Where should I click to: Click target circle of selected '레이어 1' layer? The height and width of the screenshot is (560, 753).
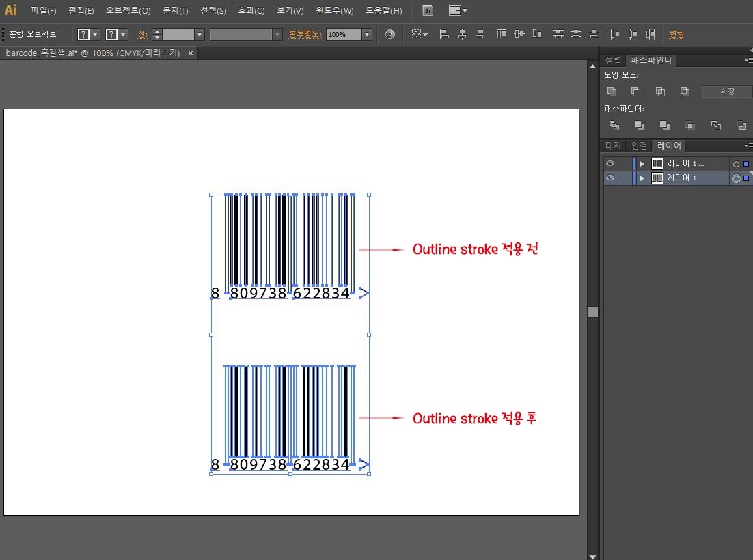point(736,178)
